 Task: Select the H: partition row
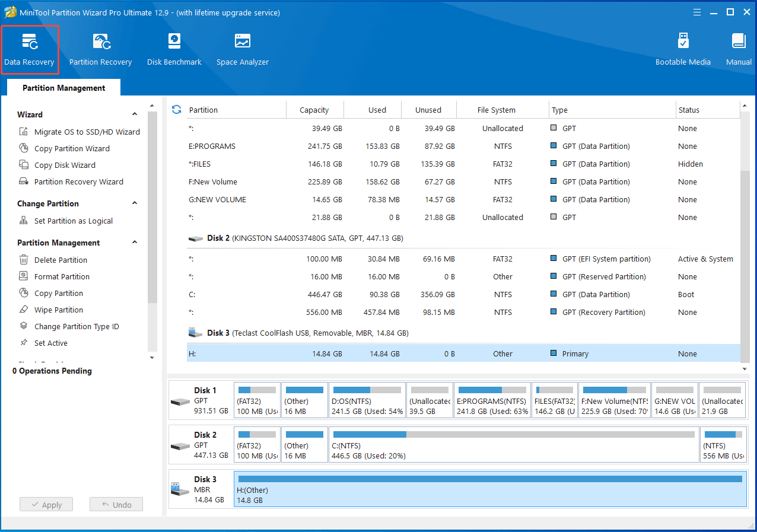click(463, 353)
